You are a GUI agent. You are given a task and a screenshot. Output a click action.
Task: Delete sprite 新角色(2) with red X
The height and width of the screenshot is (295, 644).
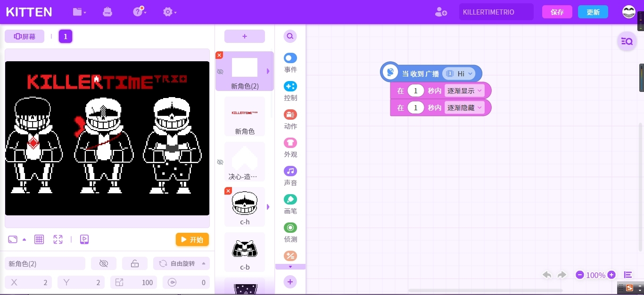point(219,55)
